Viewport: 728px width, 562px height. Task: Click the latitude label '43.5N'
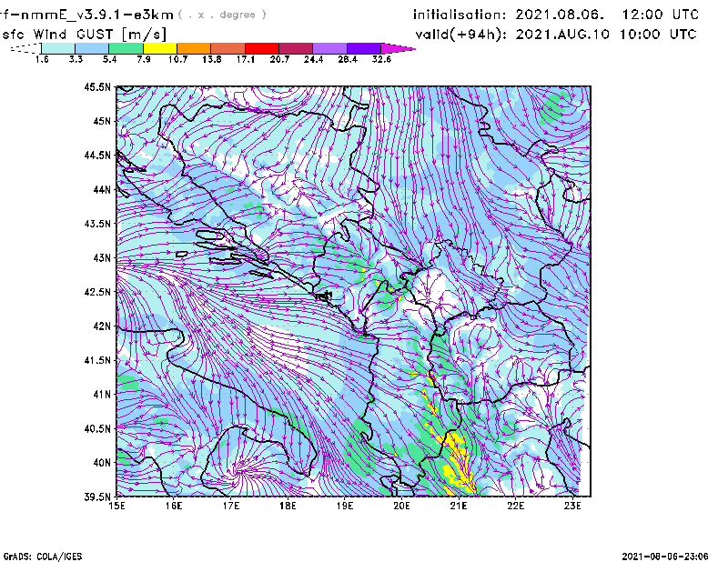coord(97,224)
